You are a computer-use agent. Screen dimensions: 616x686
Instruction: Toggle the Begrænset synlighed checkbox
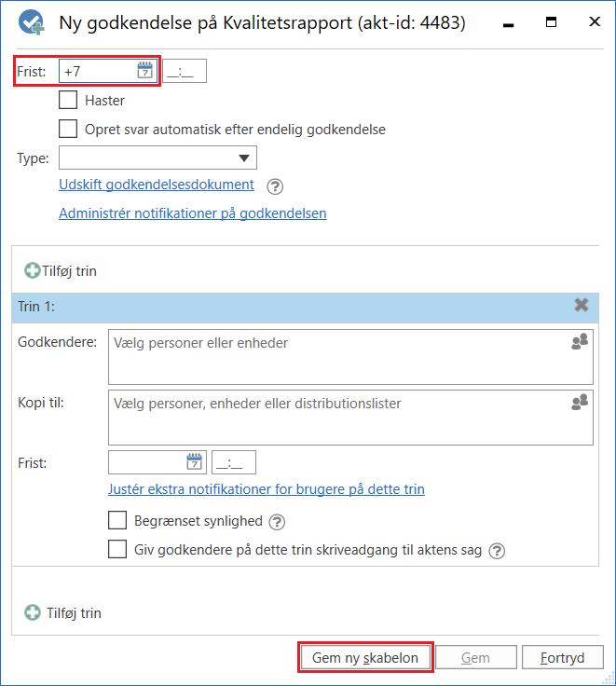(x=118, y=521)
